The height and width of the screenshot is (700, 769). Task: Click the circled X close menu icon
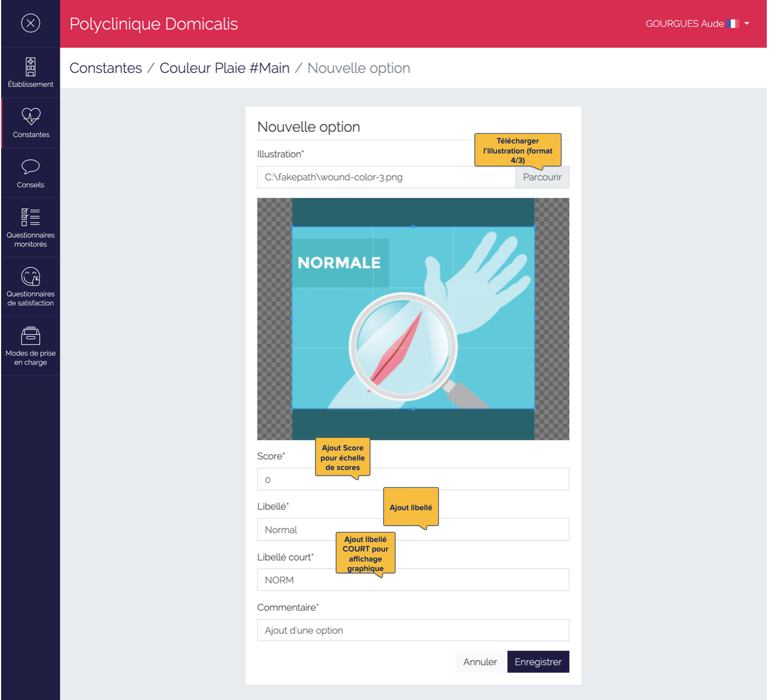pos(31,23)
